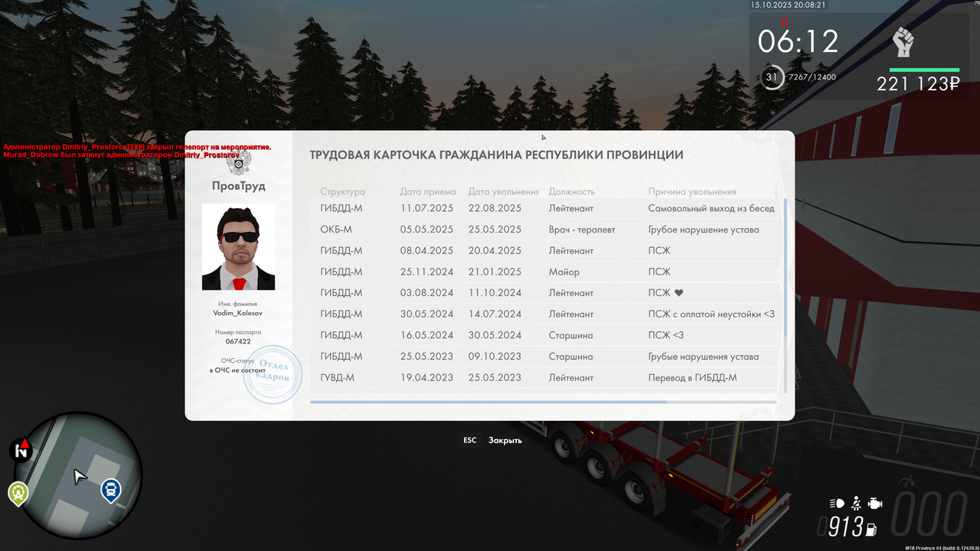The height and width of the screenshot is (551, 980).
Task: Click the ОКБ-М structure cell
Action: [x=336, y=230]
